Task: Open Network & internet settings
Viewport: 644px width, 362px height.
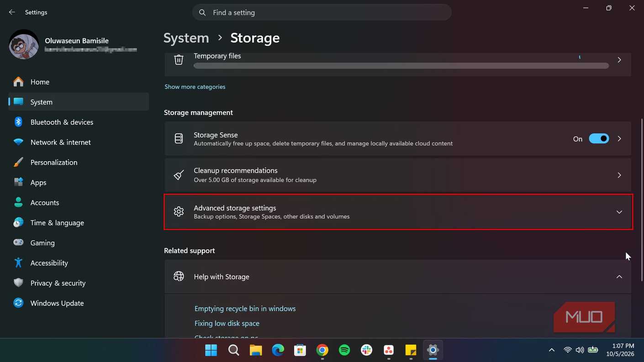Action: [x=79, y=142]
